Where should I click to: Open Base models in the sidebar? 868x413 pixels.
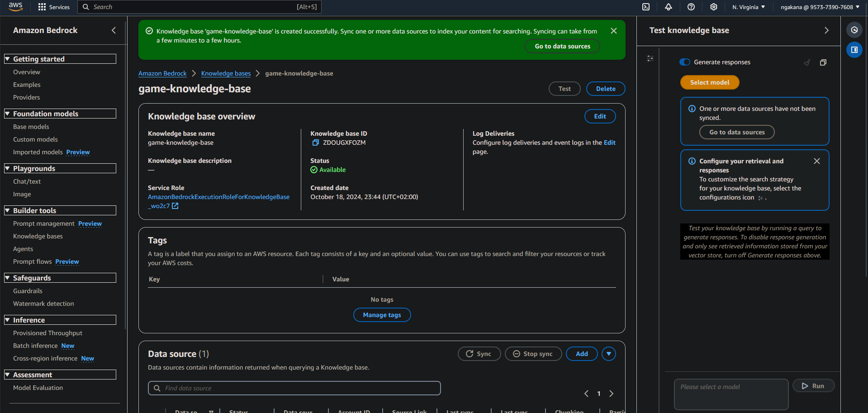tap(31, 127)
